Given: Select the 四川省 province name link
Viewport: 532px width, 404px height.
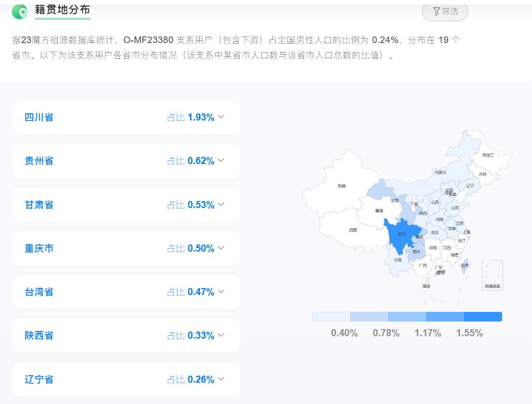Looking at the screenshot, I should click(x=39, y=117).
